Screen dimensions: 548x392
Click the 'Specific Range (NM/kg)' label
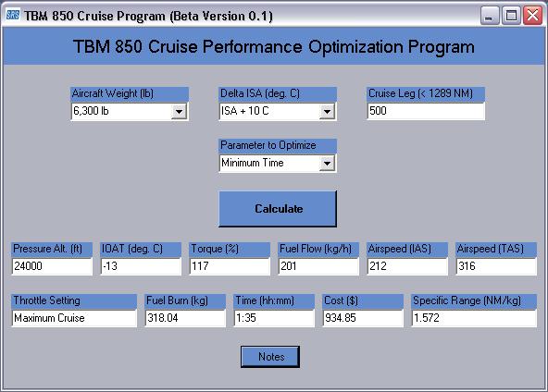point(467,300)
